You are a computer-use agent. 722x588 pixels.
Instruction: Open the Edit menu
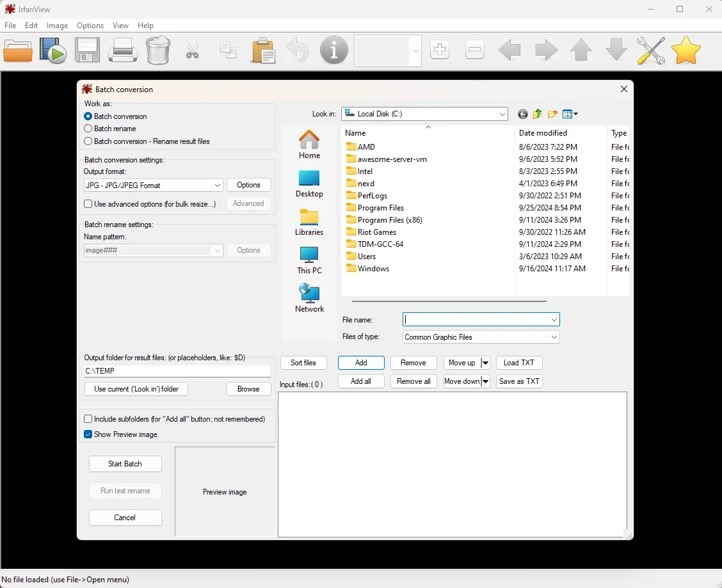click(31, 26)
